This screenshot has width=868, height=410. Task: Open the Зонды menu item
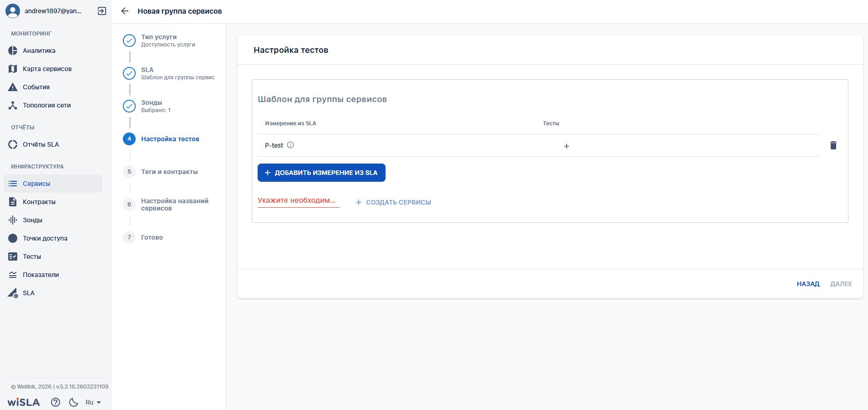[53, 220]
